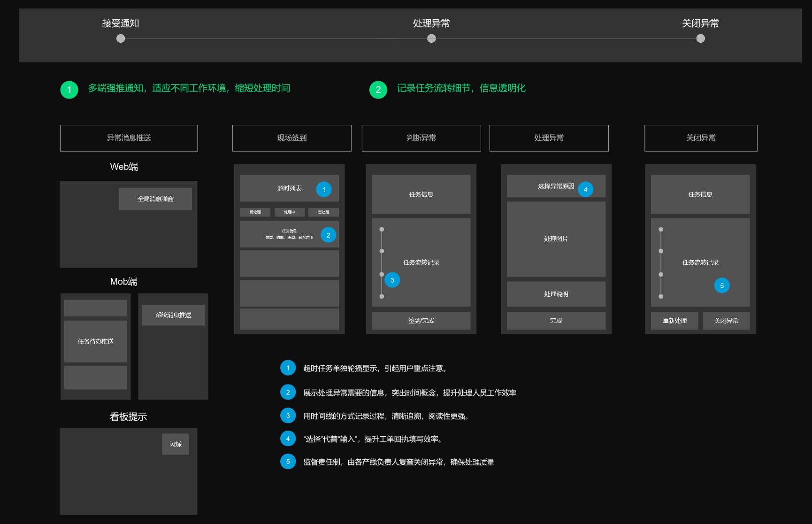The width and height of the screenshot is (812, 524).
Task: Switch to the 待处理 tab
Action: point(255,212)
